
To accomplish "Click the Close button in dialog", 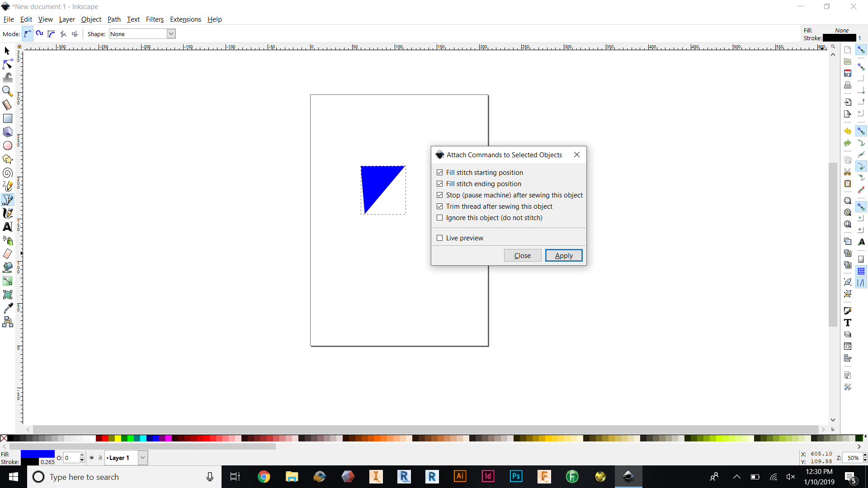I will pyautogui.click(x=522, y=256).
